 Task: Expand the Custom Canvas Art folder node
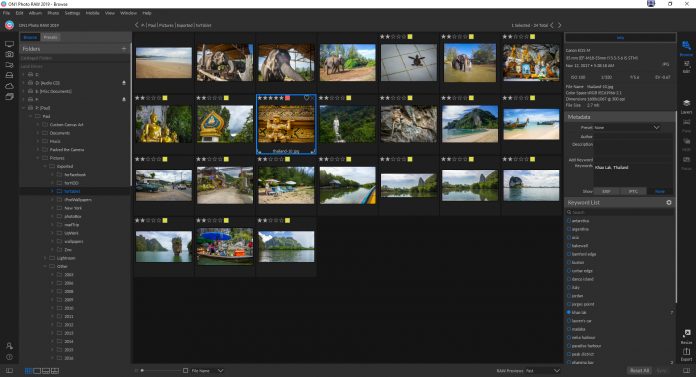[x=38, y=125]
